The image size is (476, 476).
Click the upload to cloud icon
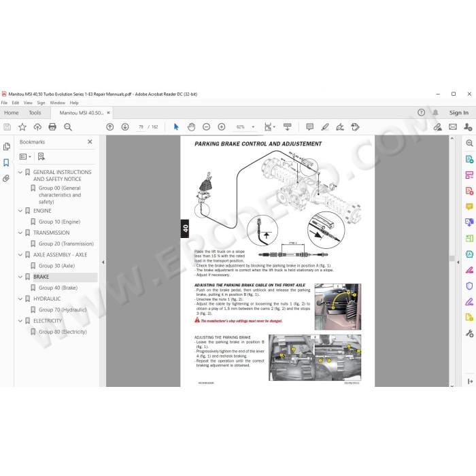tap(37, 127)
